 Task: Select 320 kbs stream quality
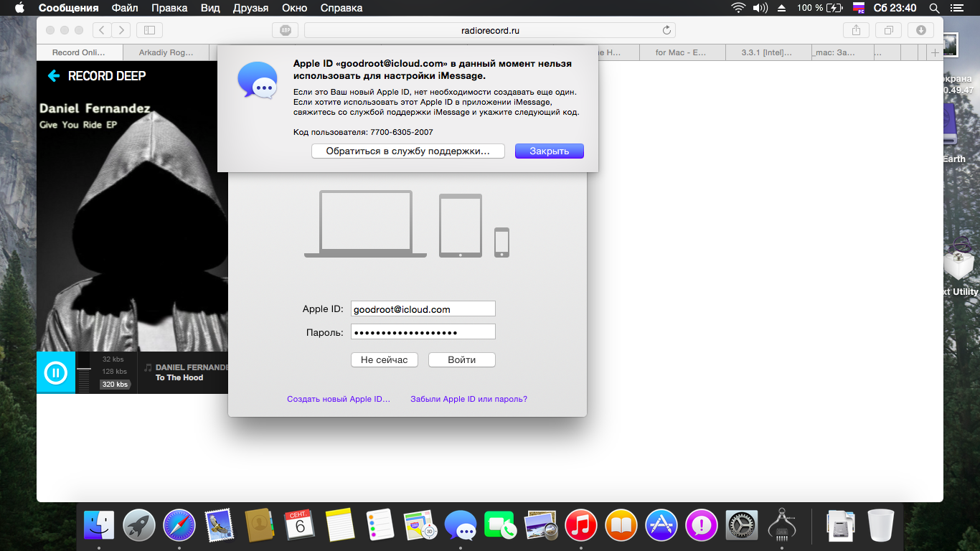(115, 385)
